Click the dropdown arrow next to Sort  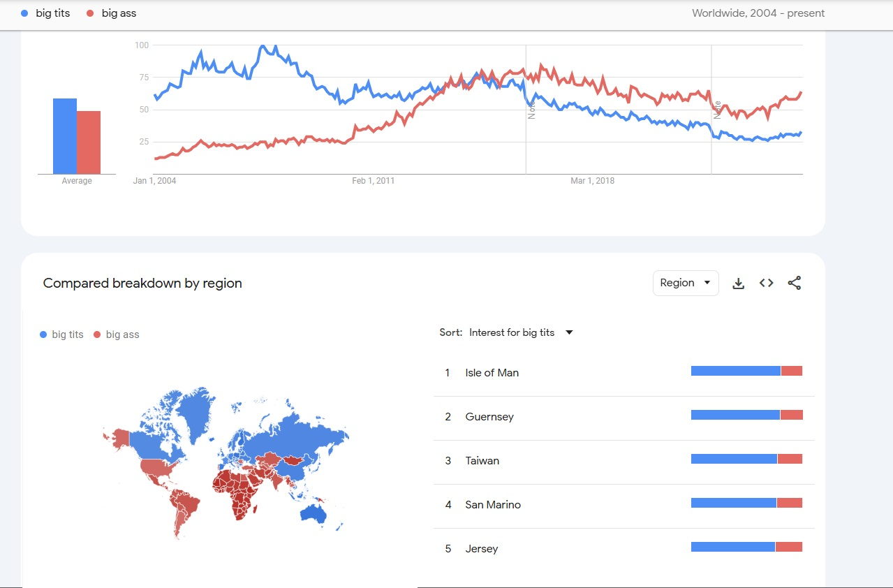pyautogui.click(x=569, y=332)
